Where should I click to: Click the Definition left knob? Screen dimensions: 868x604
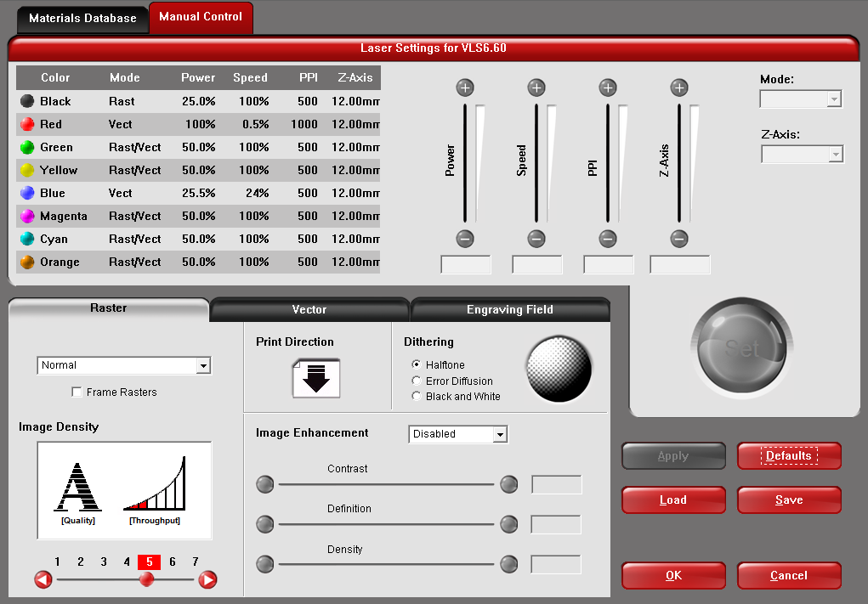265,524
